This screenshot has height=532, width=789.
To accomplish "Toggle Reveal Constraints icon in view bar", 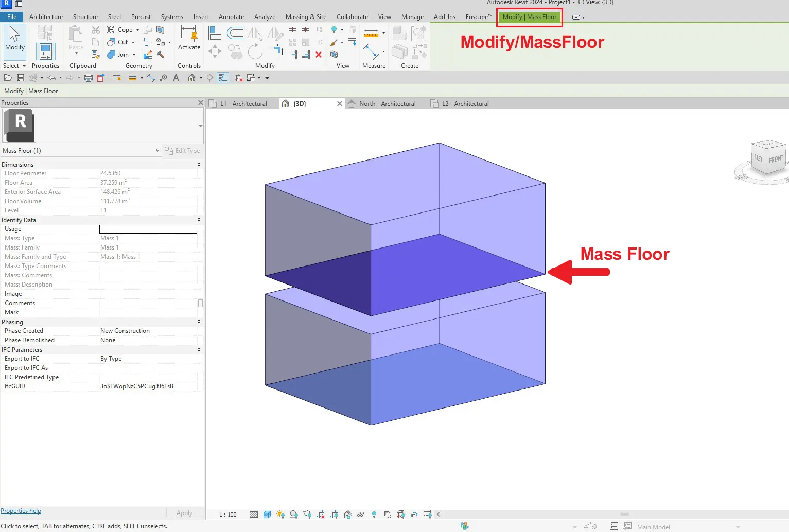I will [427, 515].
